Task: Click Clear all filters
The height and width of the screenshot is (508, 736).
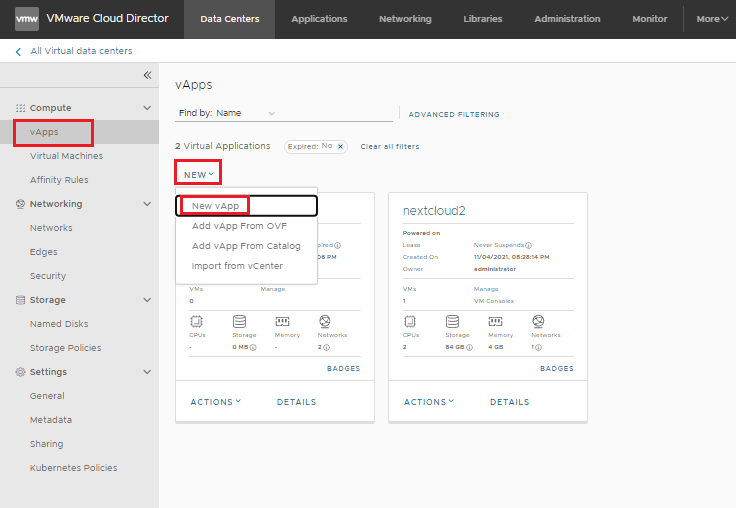Action: point(390,146)
